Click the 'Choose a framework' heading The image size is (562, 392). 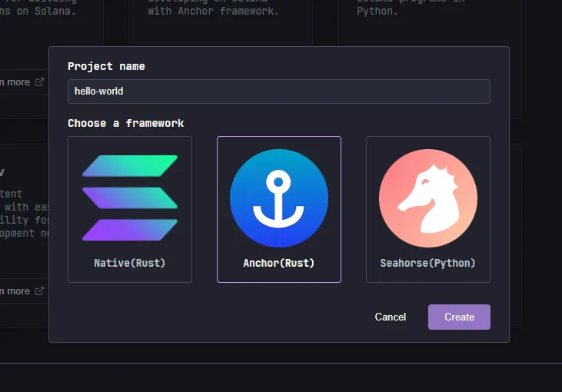126,123
